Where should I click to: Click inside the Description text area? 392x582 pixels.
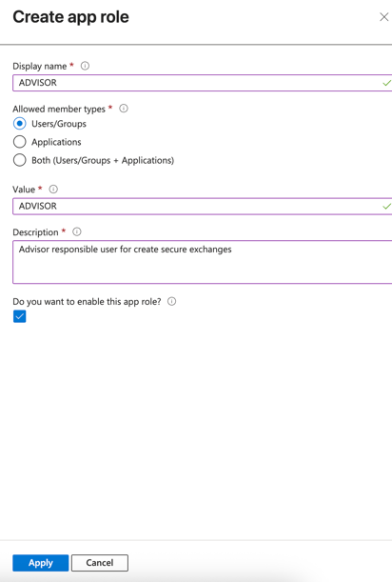point(202,262)
